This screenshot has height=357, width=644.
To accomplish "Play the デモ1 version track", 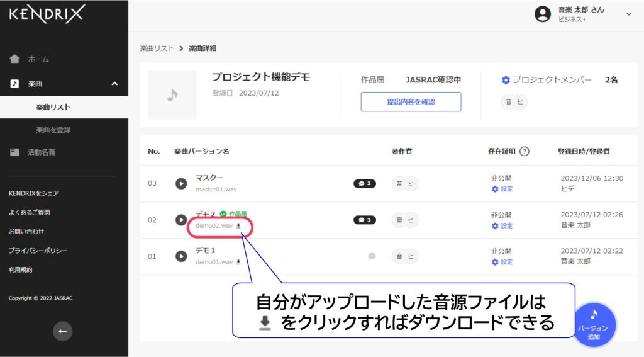I will pos(181,256).
